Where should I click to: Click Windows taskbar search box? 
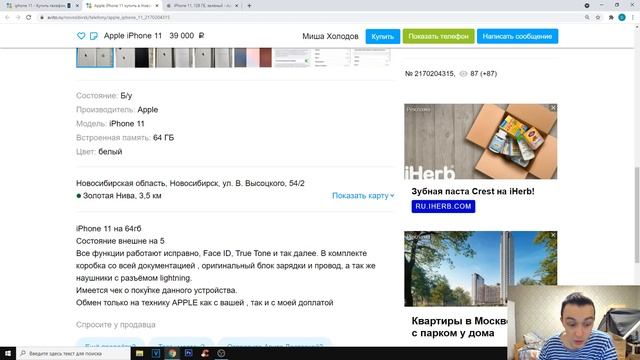pos(73,353)
